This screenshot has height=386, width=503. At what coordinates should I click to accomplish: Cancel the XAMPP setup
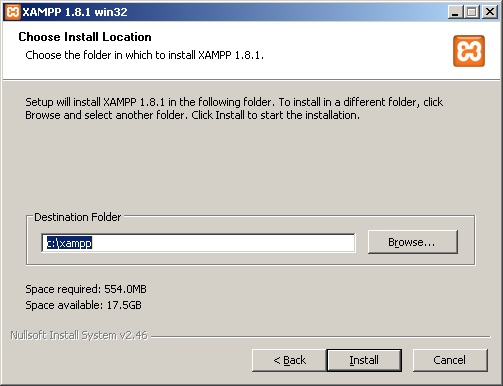(450, 360)
